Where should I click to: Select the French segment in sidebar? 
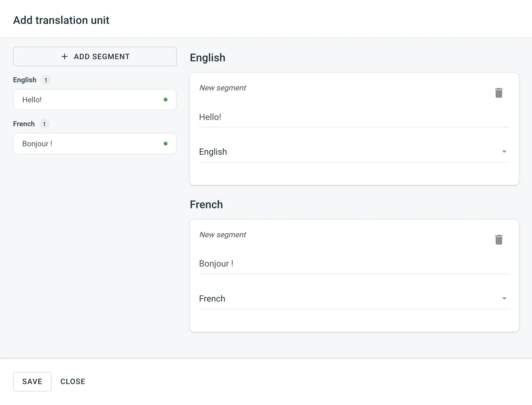tap(94, 143)
